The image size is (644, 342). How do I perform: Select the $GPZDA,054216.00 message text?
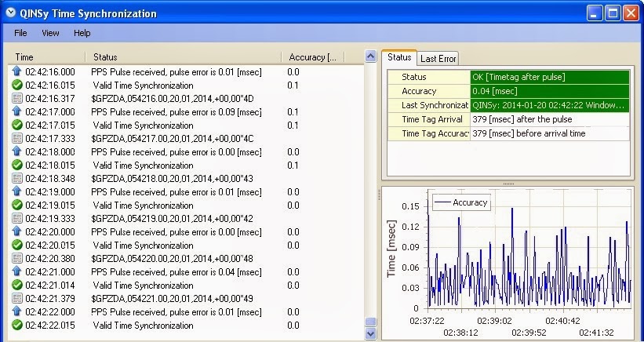pyautogui.click(x=172, y=99)
